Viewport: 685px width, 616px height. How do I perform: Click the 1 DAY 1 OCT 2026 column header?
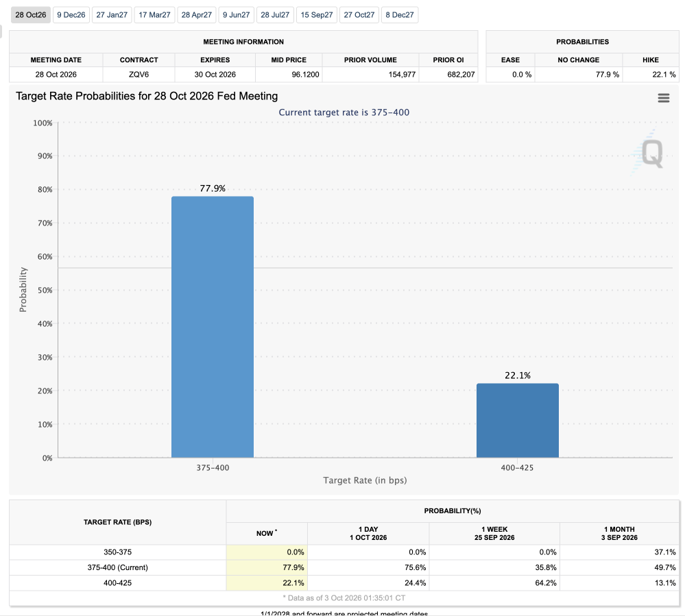pyautogui.click(x=368, y=533)
